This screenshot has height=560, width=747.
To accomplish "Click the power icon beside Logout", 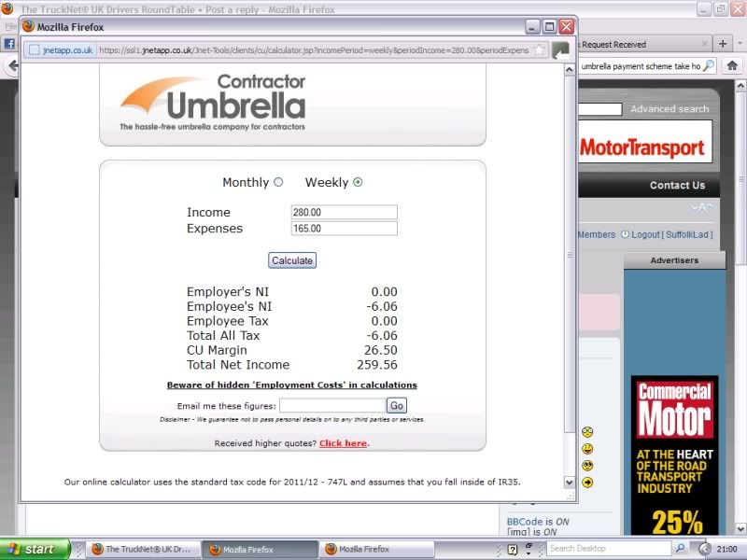I will (x=625, y=234).
